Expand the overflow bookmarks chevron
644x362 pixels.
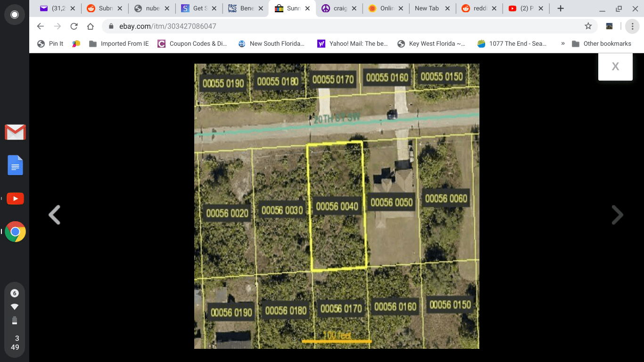tap(562, 43)
